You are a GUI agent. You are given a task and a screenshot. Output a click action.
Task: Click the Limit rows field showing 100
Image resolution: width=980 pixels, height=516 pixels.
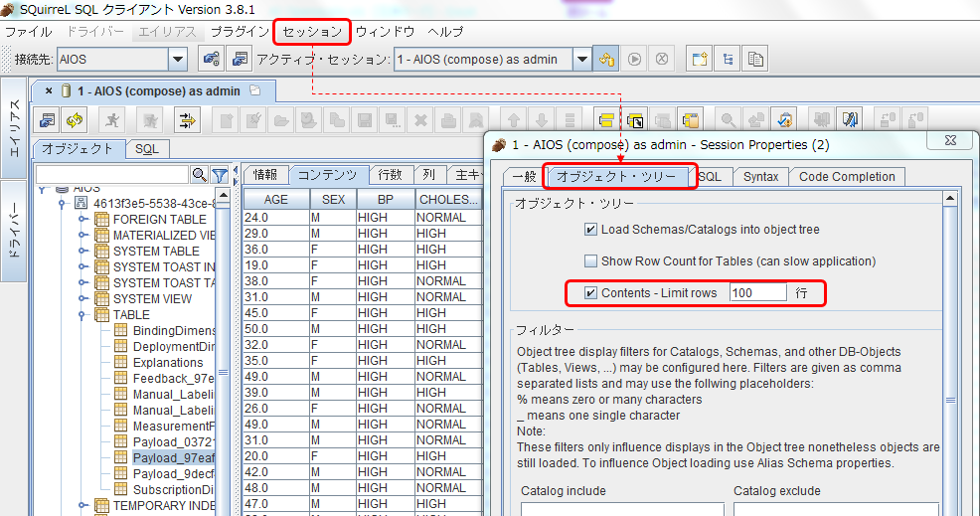(757, 292)
